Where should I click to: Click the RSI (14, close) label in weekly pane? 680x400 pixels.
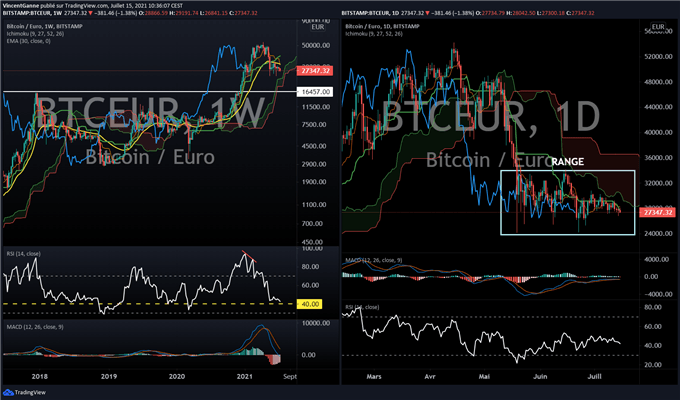tap(23, 254)
